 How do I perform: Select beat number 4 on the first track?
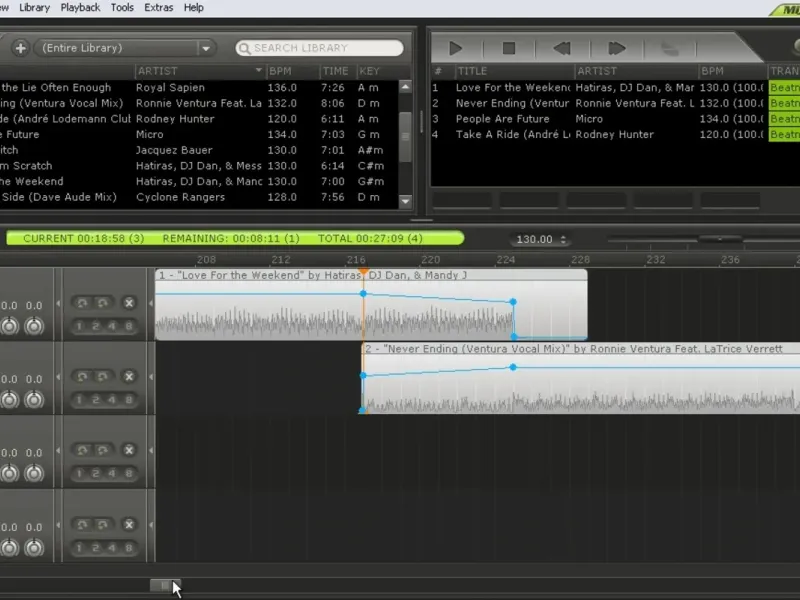pyautogui.click(x=112, y=326)
